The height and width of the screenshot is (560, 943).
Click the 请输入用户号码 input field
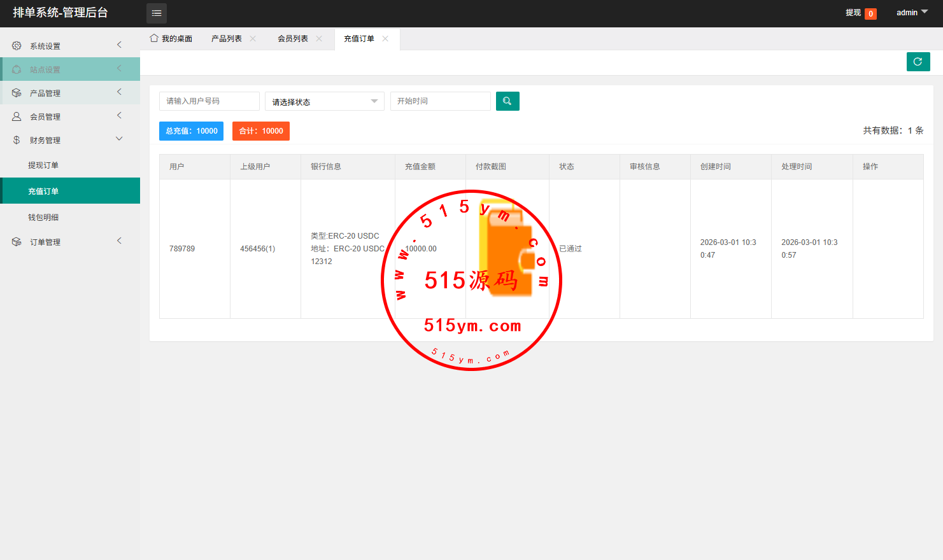[209, 101]
